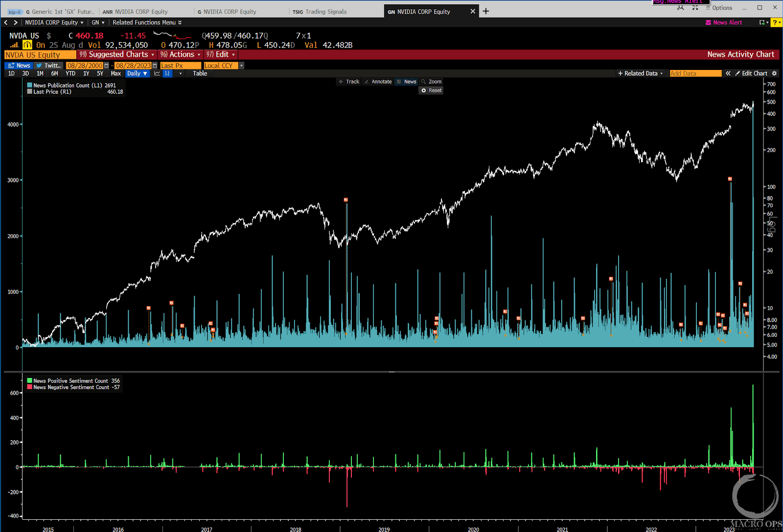Select the 1D range
The height and width of the screenshot is (532, 783).
click(x=11, y=73)
